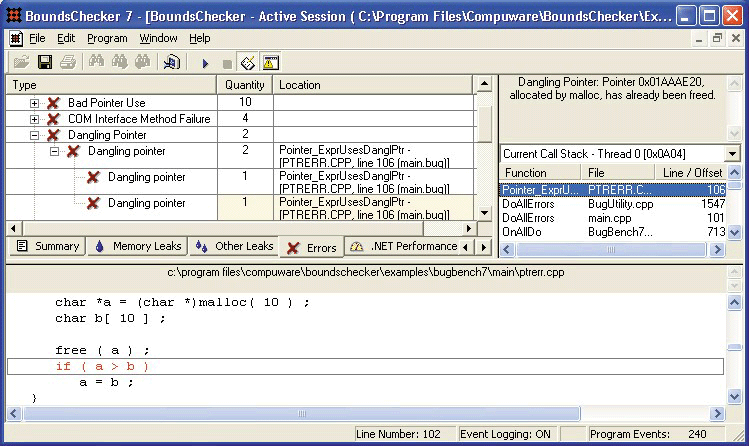This screenshot has height=446, width=749.
Task: Click the BoundsChecker document icon beside File
Action: (x=16, y=38)
